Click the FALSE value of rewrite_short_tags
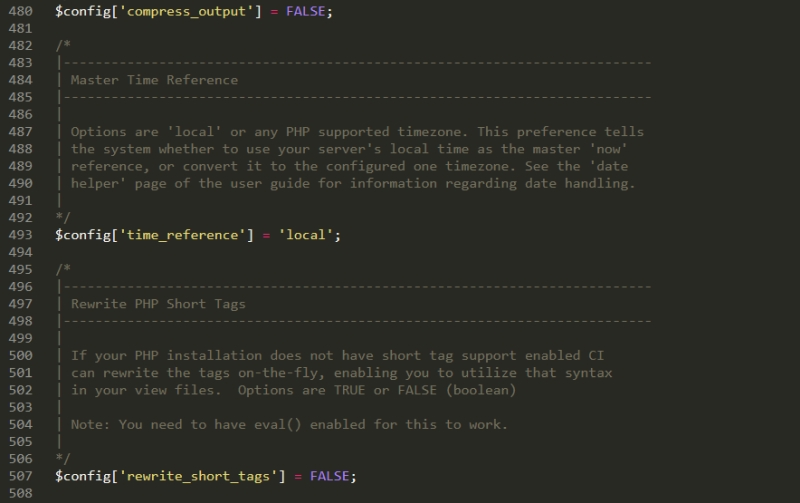Screen dimensions: 800x503 330,476
